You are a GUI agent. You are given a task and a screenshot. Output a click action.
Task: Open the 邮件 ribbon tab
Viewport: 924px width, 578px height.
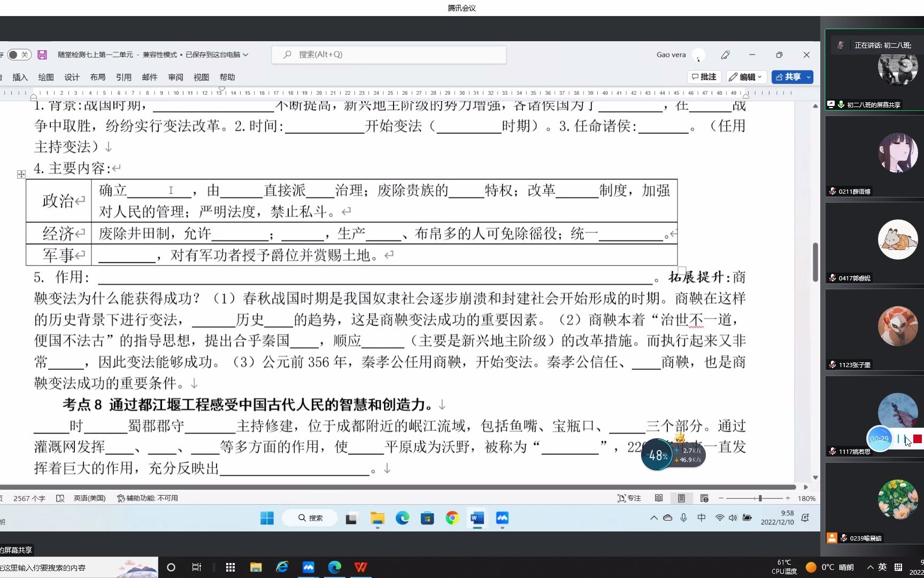[150, 77]
